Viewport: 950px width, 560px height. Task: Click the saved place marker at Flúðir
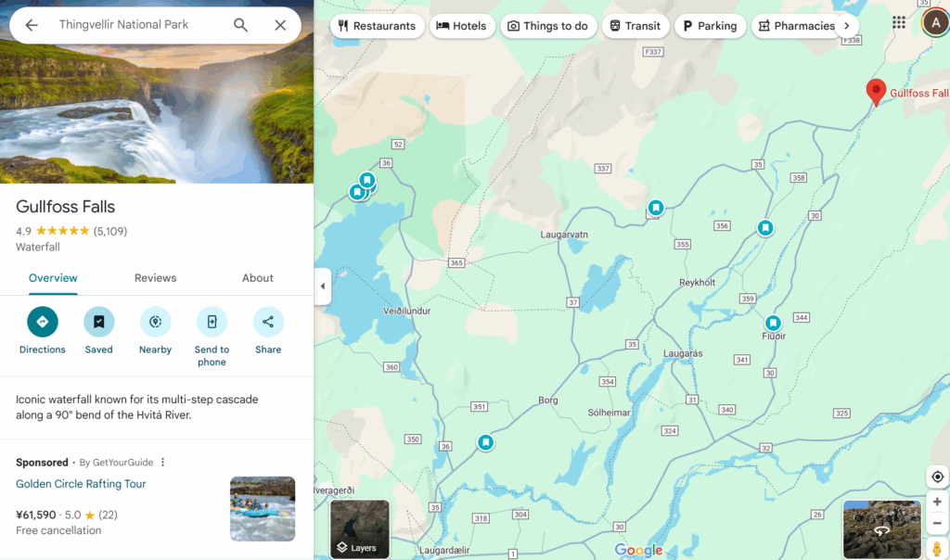coord(773,323)
